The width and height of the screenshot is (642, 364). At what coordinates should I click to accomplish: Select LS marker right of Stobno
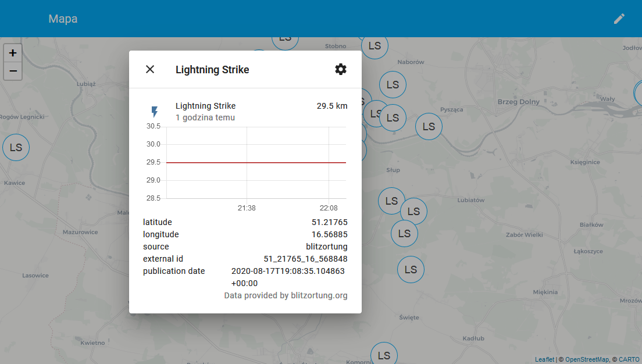click(375, 46)
